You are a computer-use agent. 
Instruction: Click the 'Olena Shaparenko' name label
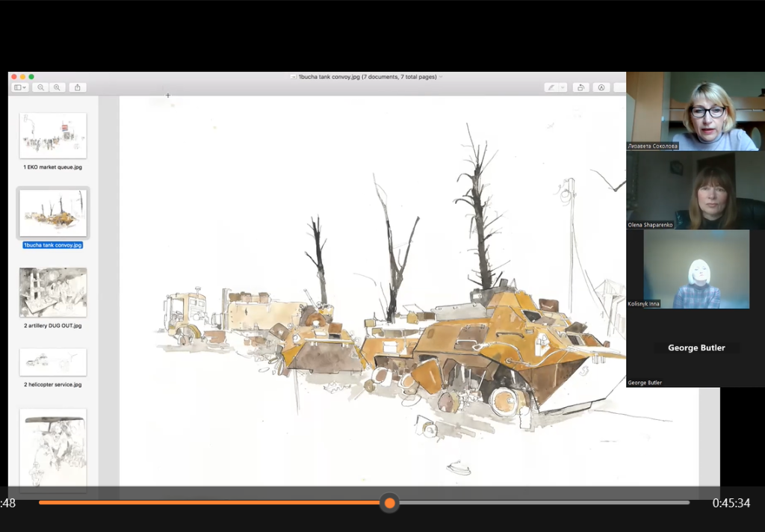click(650, 225)
